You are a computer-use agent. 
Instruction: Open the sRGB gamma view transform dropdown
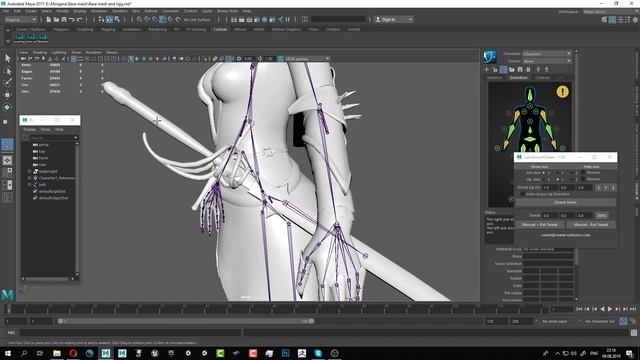[307, 59]
